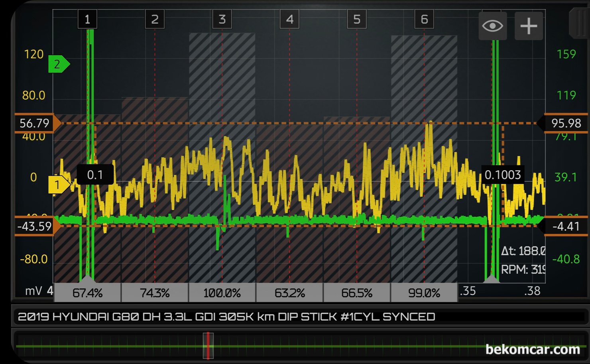This screenshot has height=364, width=590.
Task: Click the 95.98 right cursor handle
Action: [x=565, y=123]
